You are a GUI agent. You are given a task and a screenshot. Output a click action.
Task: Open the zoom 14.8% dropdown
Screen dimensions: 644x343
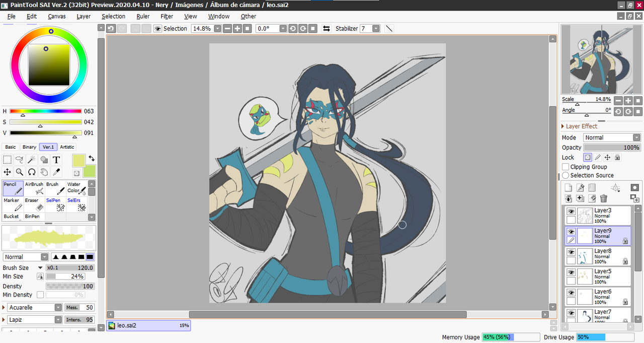217,29
